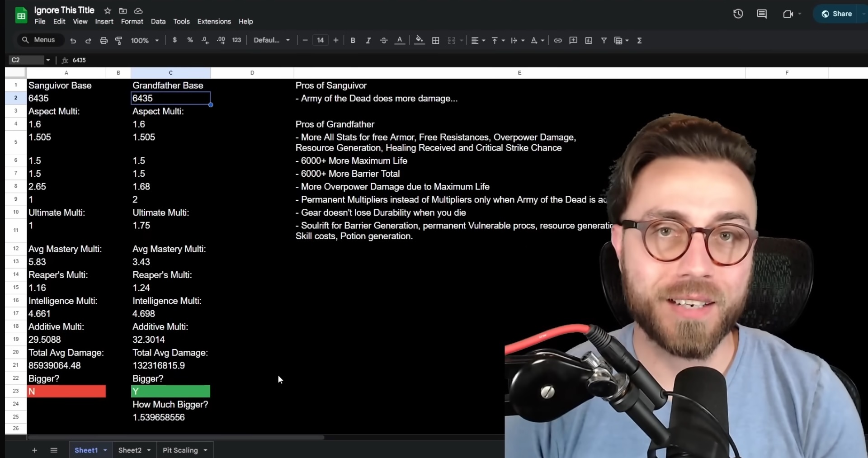Open the fill color picker
This screenshot has width=868, height=458.
pos(420,40)
